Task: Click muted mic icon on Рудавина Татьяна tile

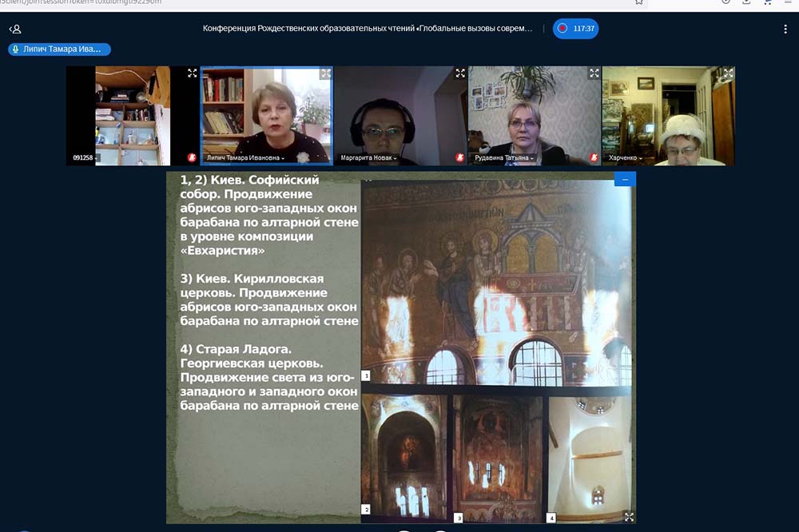Action: pos(594,158)
